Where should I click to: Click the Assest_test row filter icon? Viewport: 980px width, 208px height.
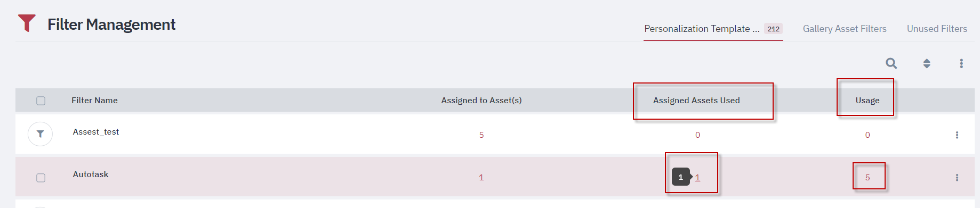[x=40, y=134]
